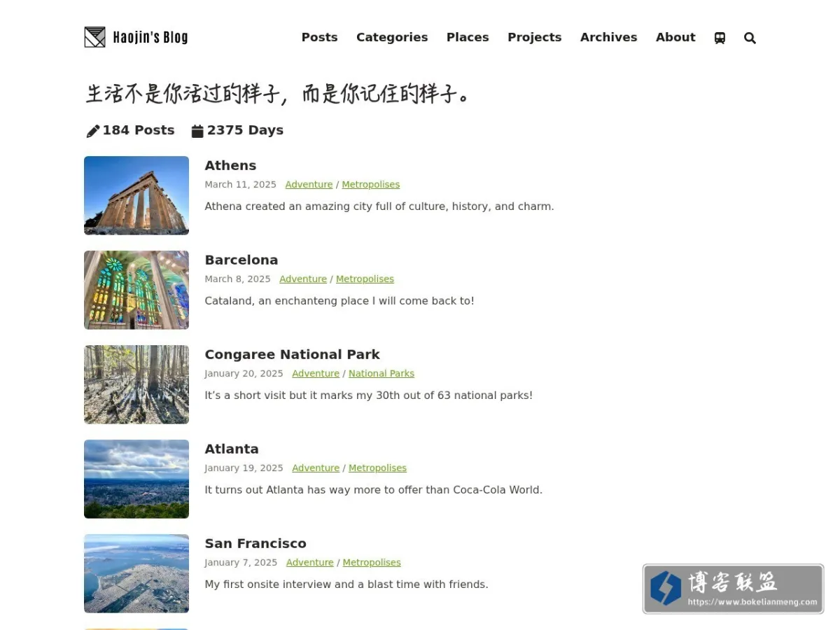
Task: Click the Haojin's Blog title text
Action: (x=150, y=37)
